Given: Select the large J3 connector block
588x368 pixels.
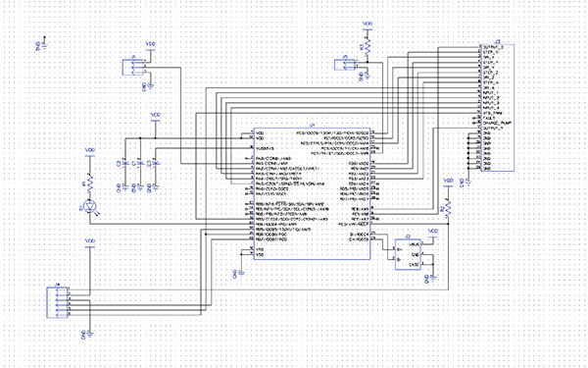Looking at the screenshot, I should 497,108.
